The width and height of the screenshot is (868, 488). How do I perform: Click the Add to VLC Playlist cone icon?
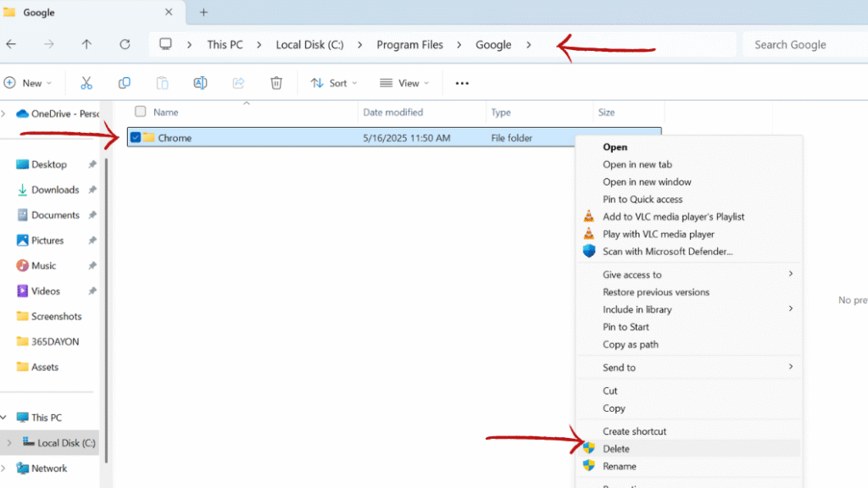pyautogui.click(x=588, y=216)
